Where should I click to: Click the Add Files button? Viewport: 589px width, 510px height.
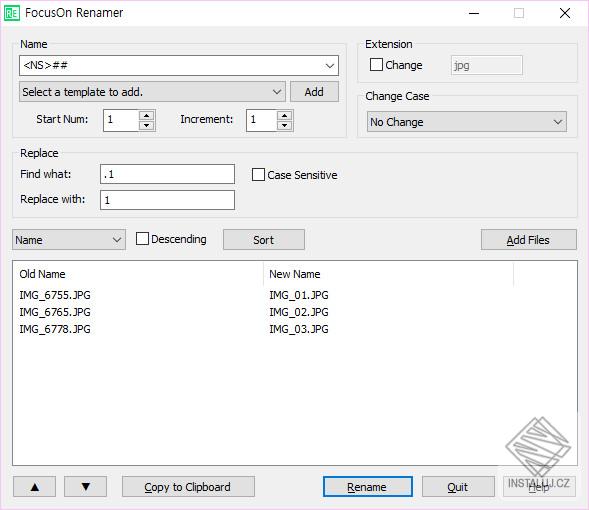click(529, 240)
